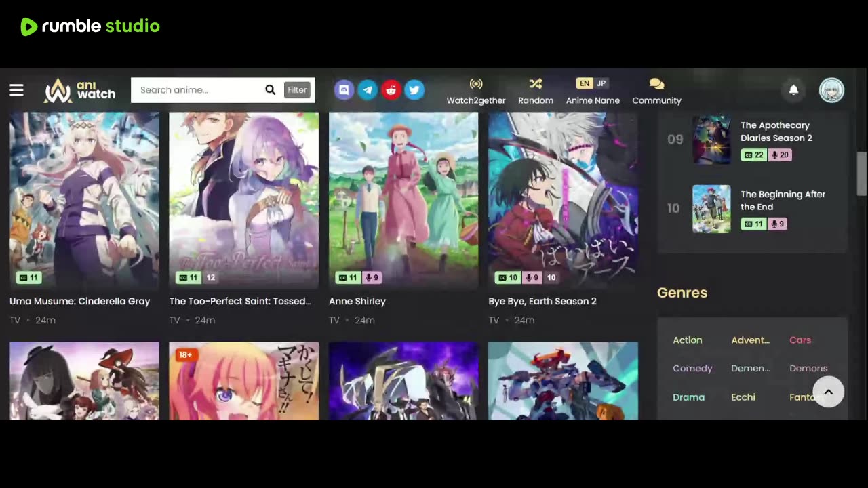Back to top arrow button
This screenshot has width=868, height=488.
click(828, 392)
